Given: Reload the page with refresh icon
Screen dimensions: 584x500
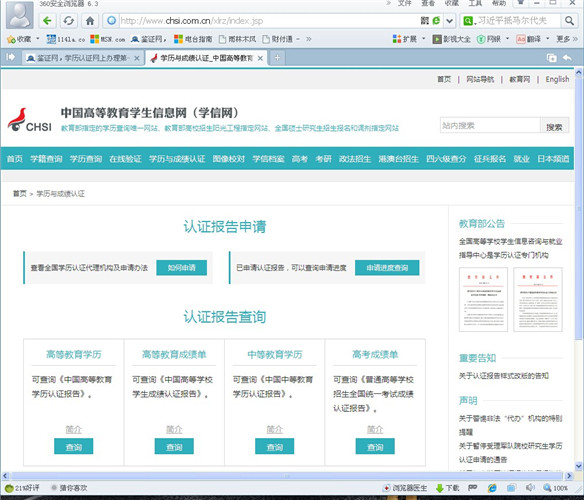Looking at the screenshot, I should click(x=69, y=20).
